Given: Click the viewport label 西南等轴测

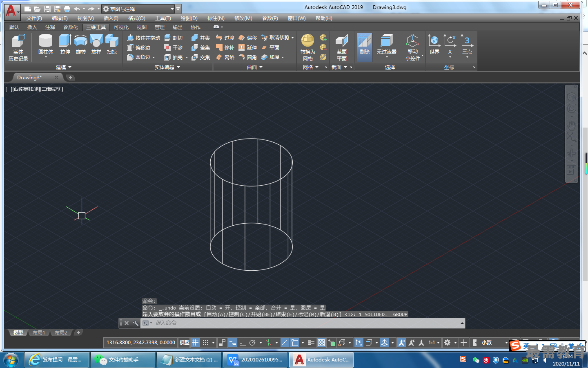Looking at the screenshot, I should 26,89.
